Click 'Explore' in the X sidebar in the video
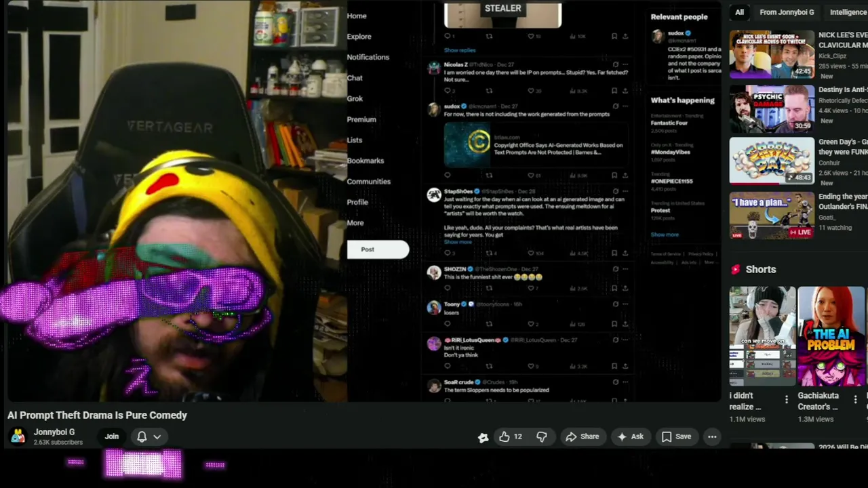The width and height of the screenshot is (868, 488). [x=359, y=37]
